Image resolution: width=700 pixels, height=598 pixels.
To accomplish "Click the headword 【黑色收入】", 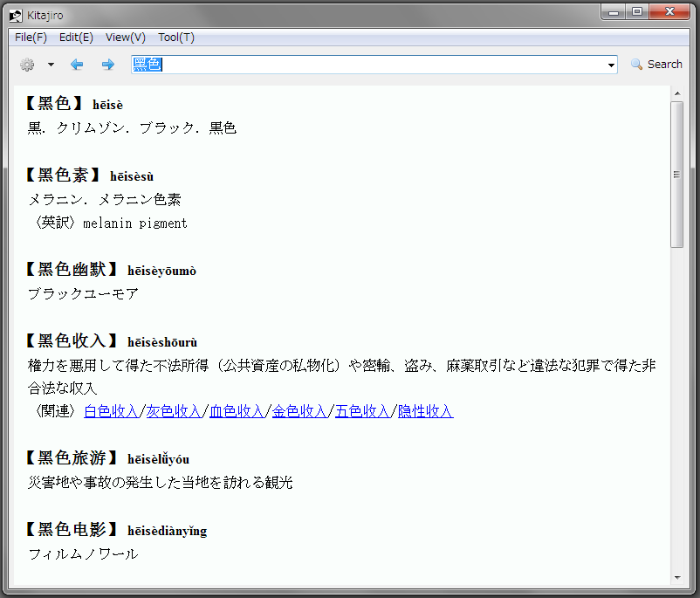I will [71, 340].
